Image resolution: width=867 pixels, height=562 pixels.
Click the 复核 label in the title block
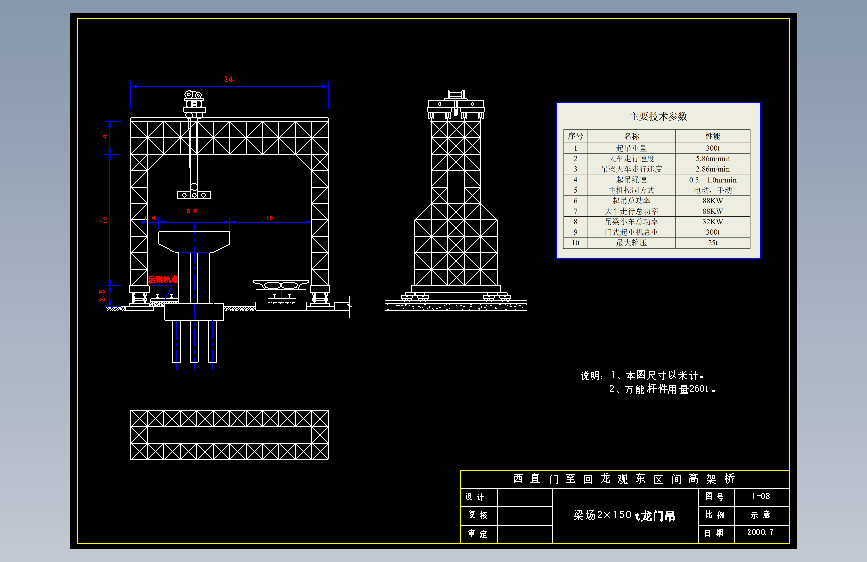pos(478,515)
